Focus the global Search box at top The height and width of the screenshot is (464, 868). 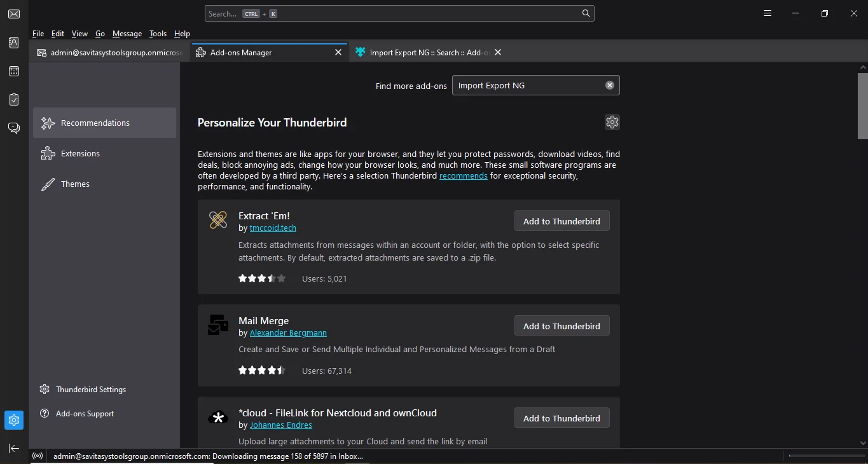tap(399, 13)
